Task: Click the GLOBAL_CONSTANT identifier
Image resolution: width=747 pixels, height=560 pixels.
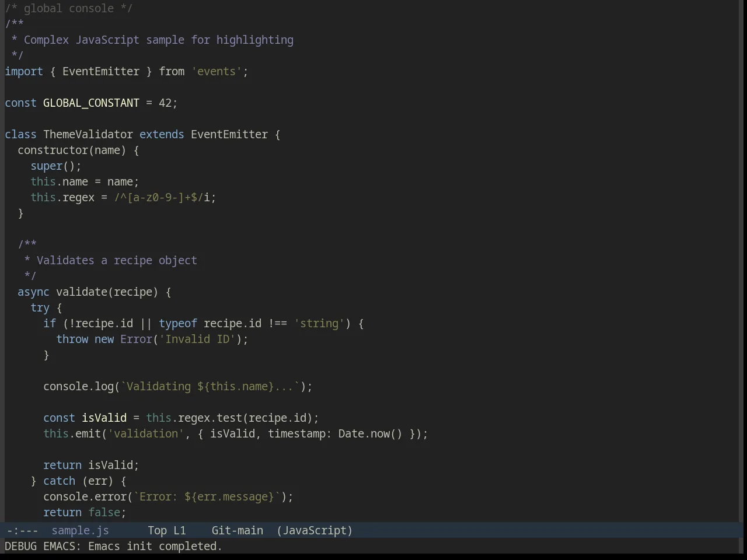Action: [x=91, y=103]
